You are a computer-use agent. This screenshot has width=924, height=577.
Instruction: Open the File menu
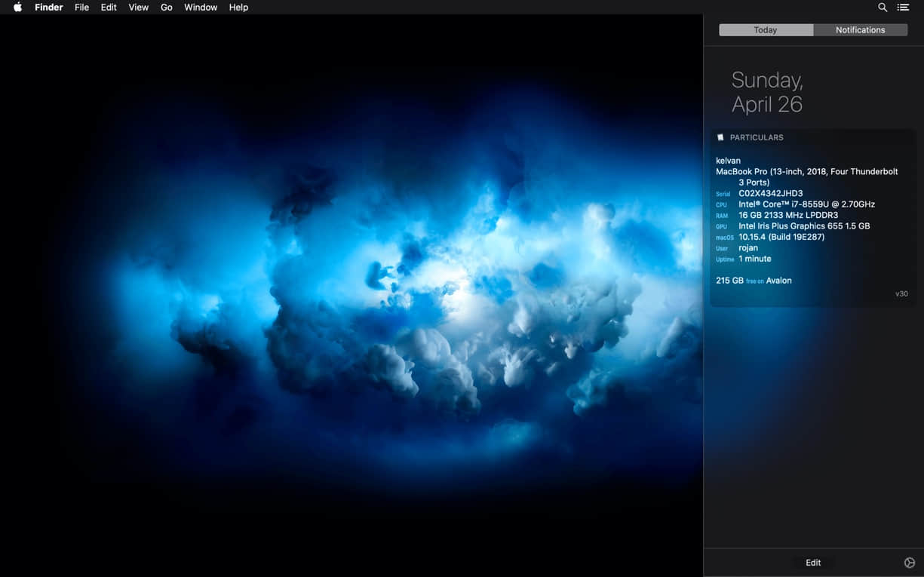coord(81,8)
